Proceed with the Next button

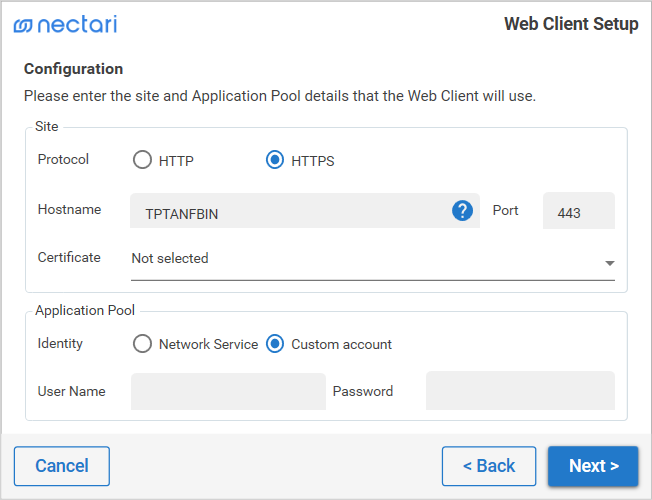pyautogui.click(x=593, y=466)
